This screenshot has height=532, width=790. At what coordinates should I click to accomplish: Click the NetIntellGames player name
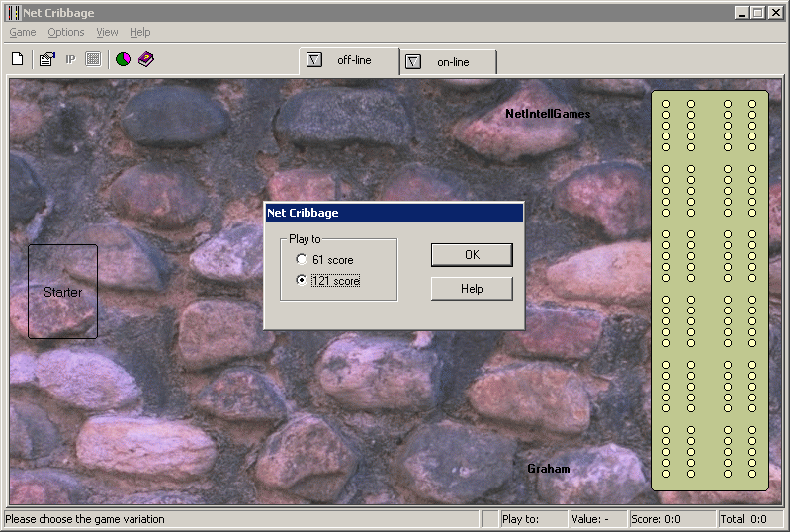coord(548,114)
